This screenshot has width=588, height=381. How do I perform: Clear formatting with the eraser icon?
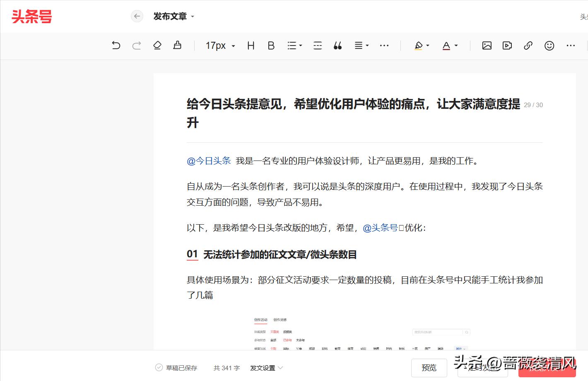tap(157, 46)
